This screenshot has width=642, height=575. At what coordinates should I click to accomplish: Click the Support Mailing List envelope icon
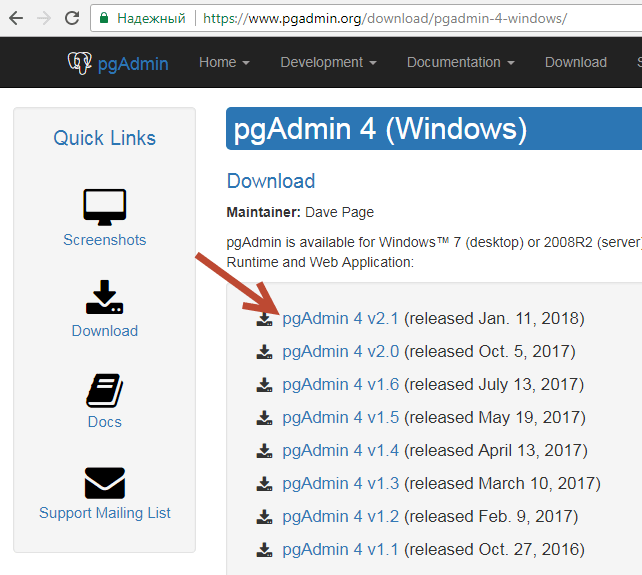point(104,482)
